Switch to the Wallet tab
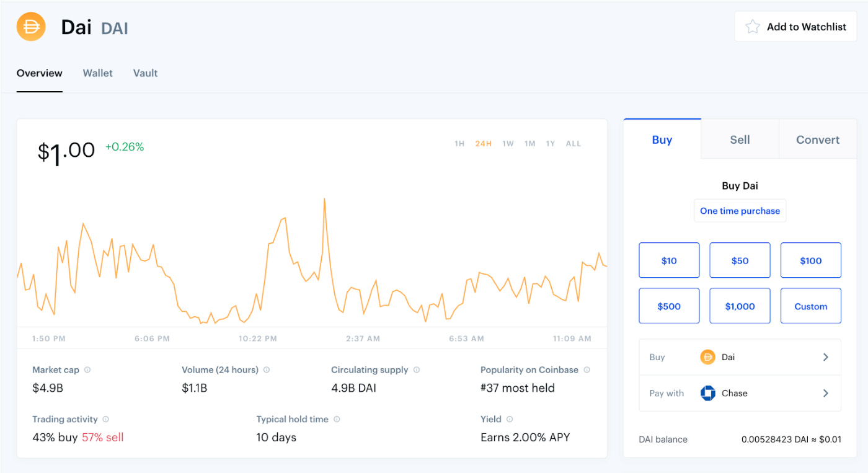This screenshot has height=473, width=868. click(98, 73)
